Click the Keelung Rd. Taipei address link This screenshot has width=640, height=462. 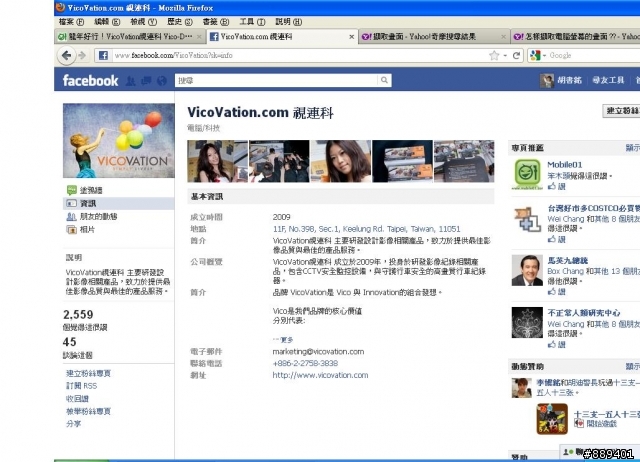[x=367, y=229]
